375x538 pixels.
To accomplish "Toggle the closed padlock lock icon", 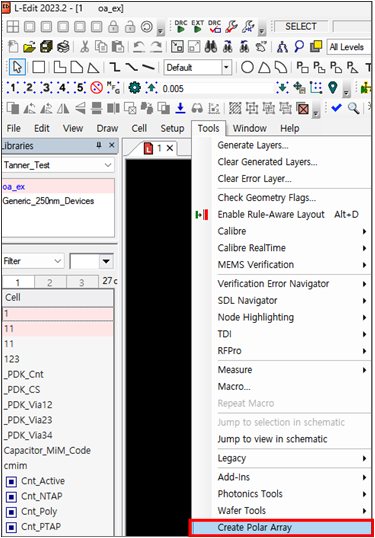I will (x=113, y=27).
